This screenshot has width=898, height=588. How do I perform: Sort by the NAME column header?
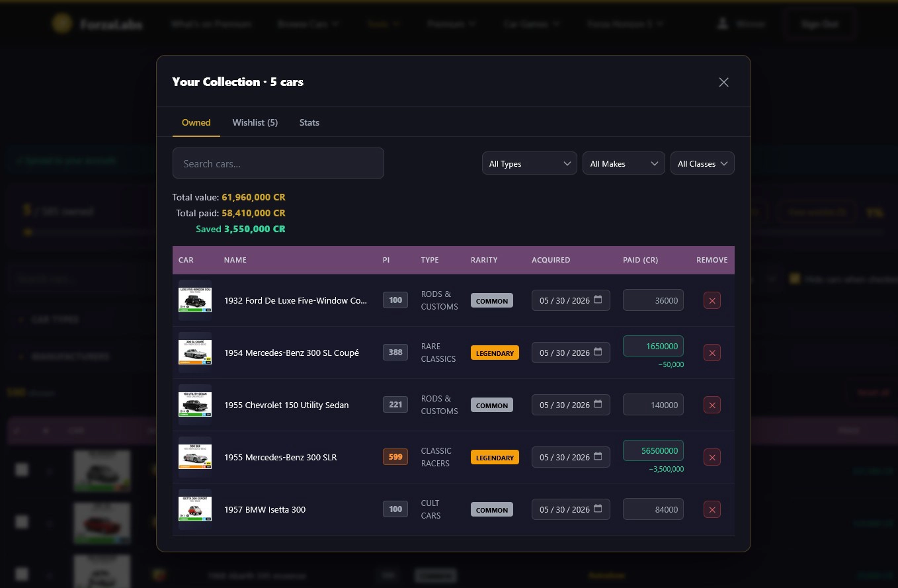point(235,260)
